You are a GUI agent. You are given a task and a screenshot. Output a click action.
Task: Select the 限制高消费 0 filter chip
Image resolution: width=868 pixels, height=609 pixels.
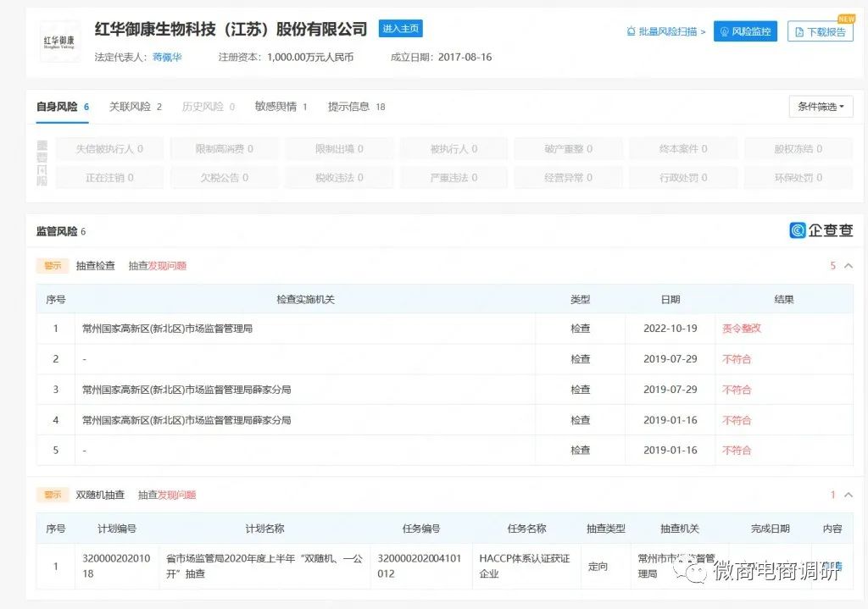(224, 149)
